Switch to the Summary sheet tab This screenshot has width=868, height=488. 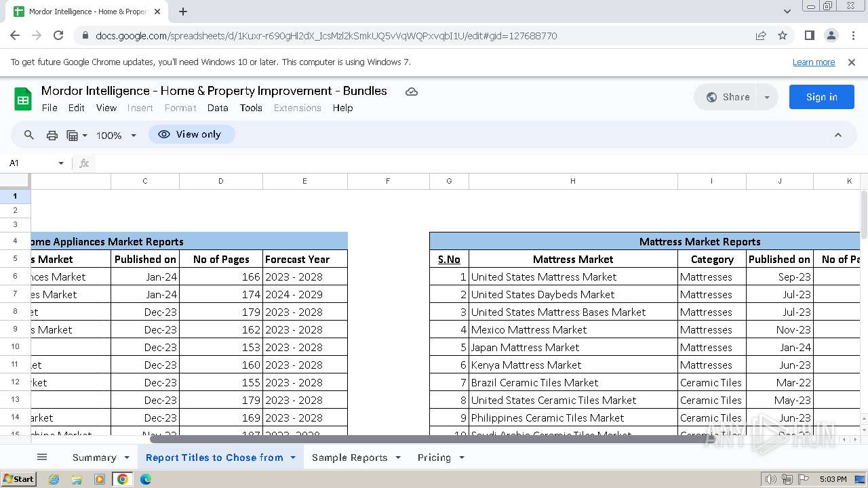point(94,457)
